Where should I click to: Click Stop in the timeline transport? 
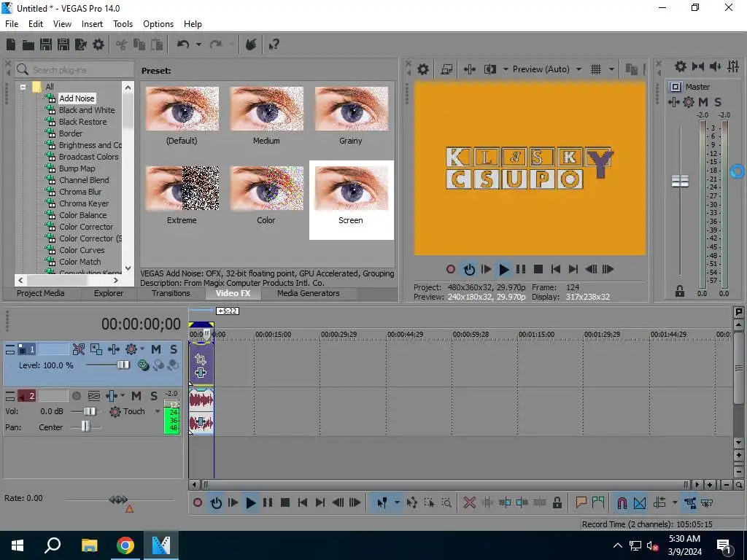[285, 502]
